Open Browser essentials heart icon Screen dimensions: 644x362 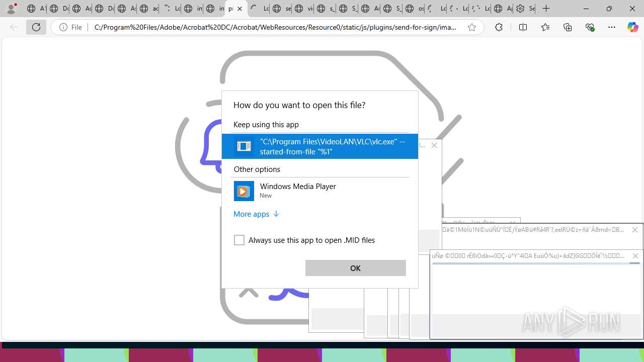pyautogui.click(x=590, y=27)
